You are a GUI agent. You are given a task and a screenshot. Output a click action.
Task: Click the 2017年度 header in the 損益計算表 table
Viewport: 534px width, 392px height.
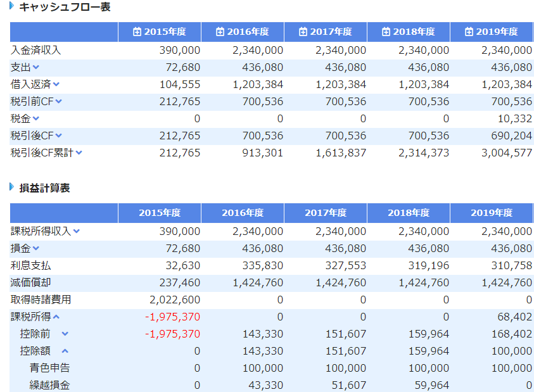pyautogui.click(x=326, y=211)
